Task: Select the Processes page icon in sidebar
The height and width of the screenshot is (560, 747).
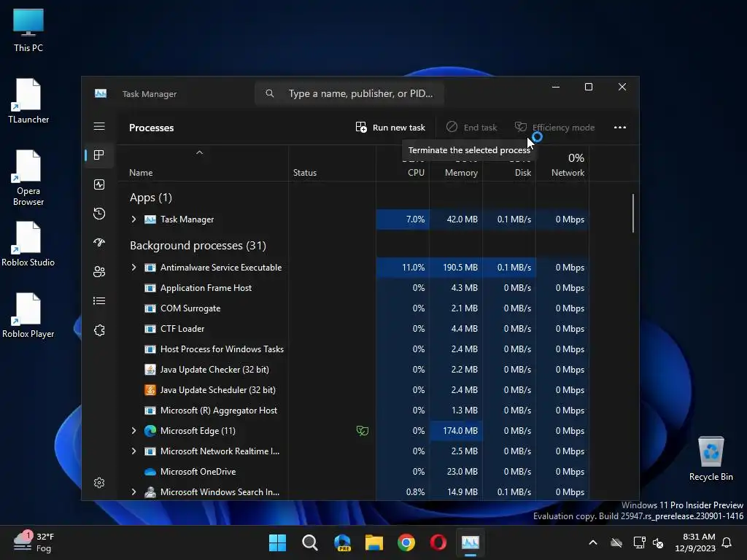Action: click(x=99, y=155)
